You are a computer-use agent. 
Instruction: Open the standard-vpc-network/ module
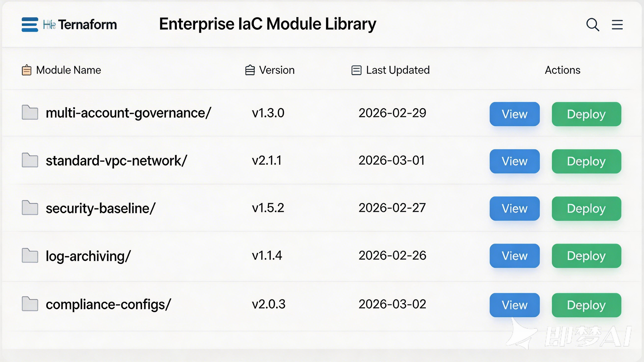(116, 161)
